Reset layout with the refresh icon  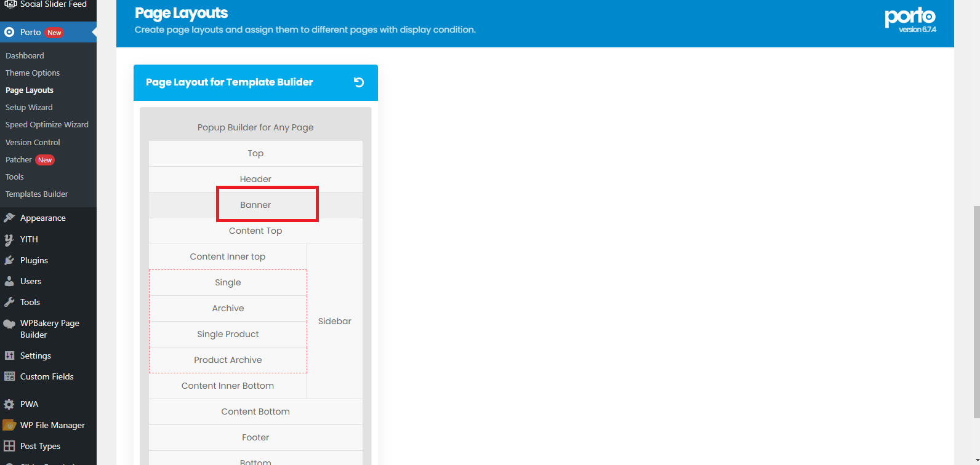pos(359,82)
